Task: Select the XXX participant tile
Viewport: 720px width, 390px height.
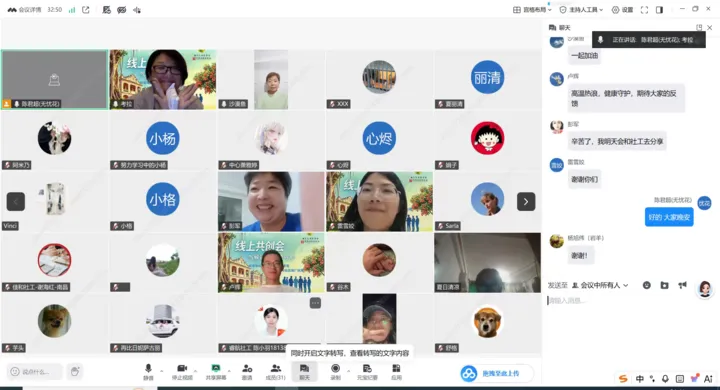Action: point(379,79)
